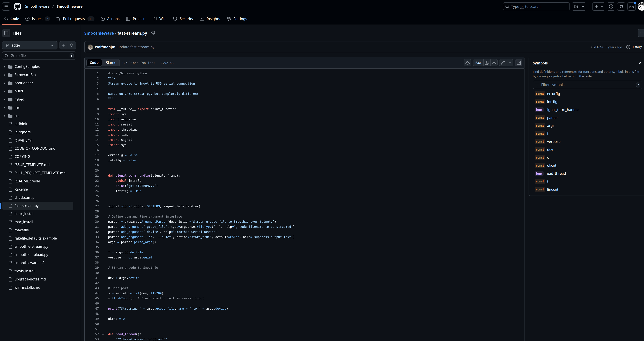The image size is (644, 341).
Task: Click the pencil edit file icon
Action: click(503, 63)
